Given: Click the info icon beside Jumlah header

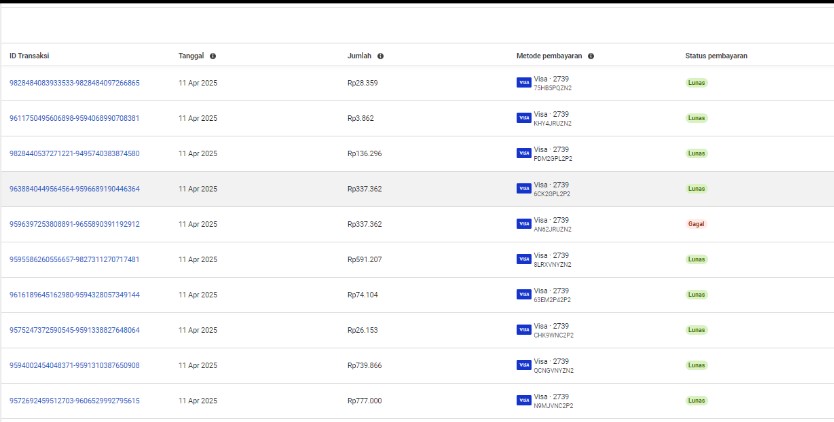Looking at the screenshot, I should (x=381, y=56).
